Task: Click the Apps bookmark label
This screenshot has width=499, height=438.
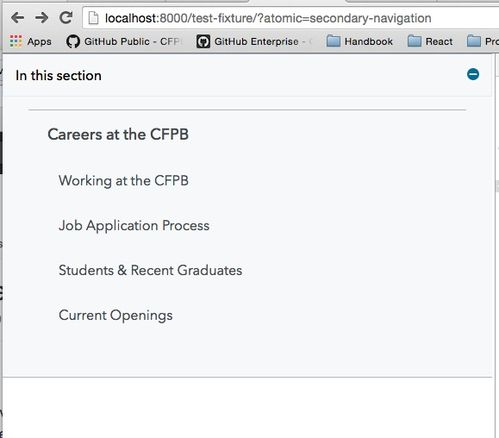Action: [x=39, y=42]
